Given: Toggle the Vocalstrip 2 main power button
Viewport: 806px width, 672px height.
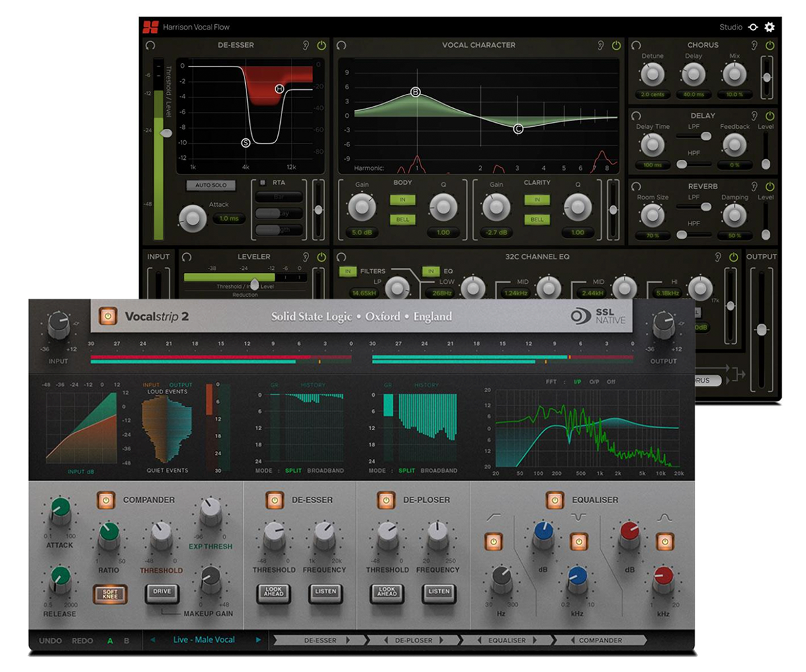Looking at the screenshot, I should tap(107, 316).
